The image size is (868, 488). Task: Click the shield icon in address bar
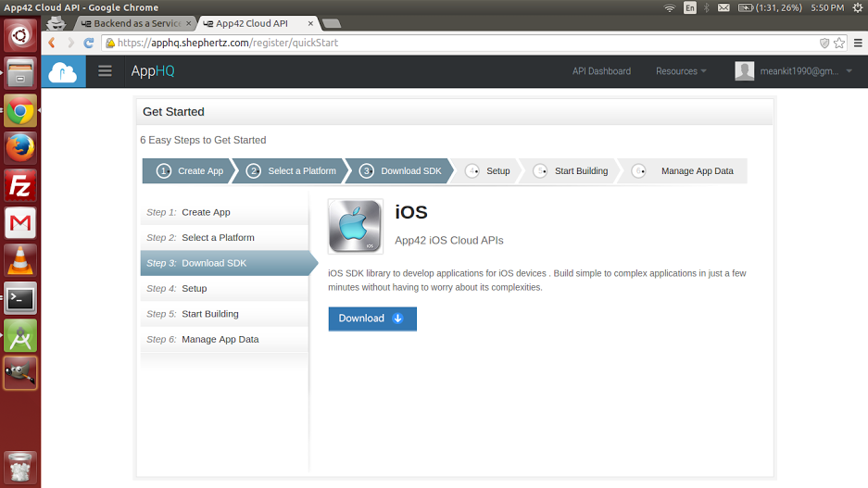pos(824,43)
